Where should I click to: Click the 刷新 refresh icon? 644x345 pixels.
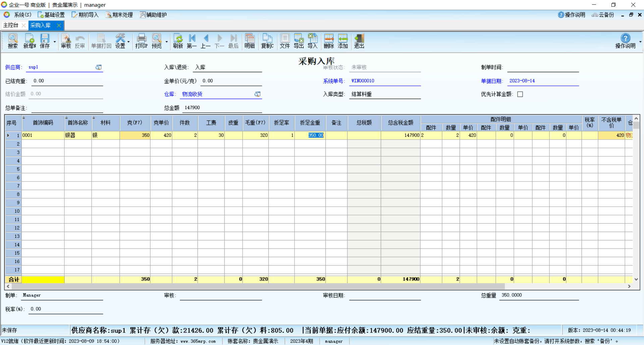(x=178, y=41)
